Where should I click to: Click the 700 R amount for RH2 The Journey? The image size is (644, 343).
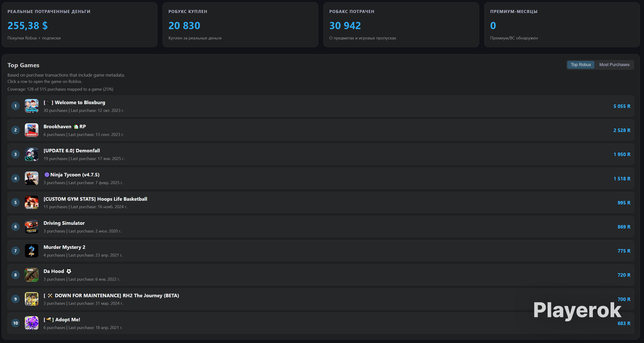click(624, 299)
